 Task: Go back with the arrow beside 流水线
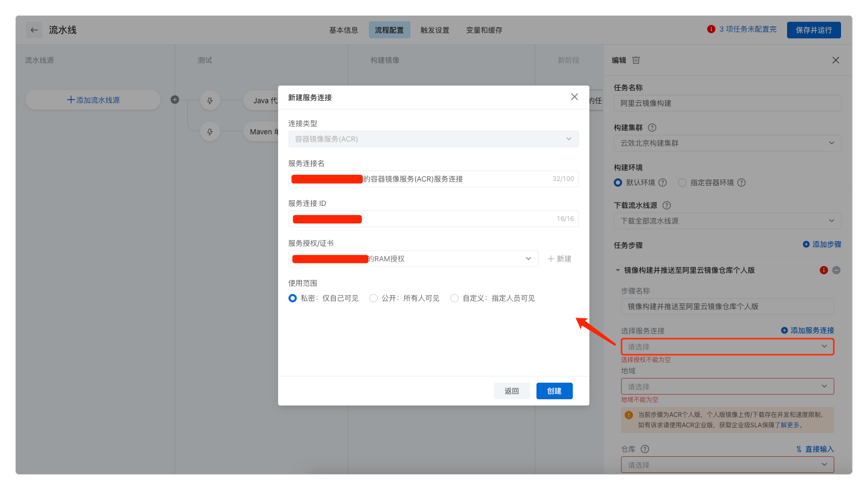coord(34,30)
